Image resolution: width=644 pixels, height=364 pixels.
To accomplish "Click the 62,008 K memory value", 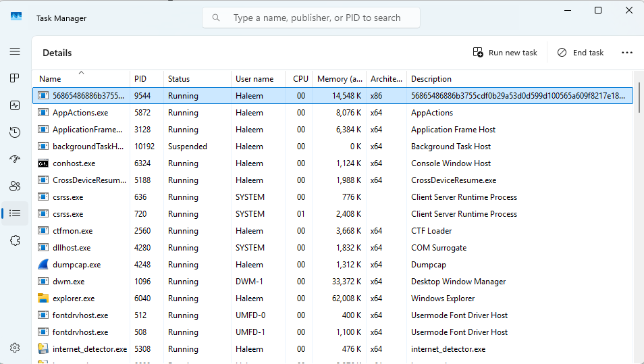I will click(x=347, y=298).
